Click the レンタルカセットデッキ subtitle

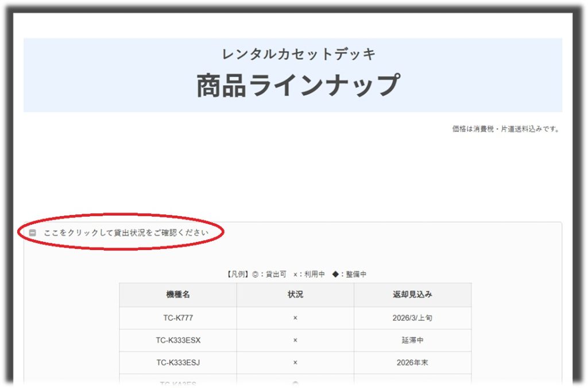point(299,55)
